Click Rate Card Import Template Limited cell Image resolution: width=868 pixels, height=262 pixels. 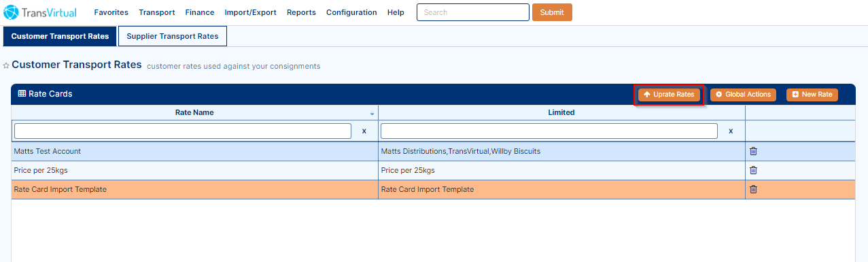(x=561, y=189)
